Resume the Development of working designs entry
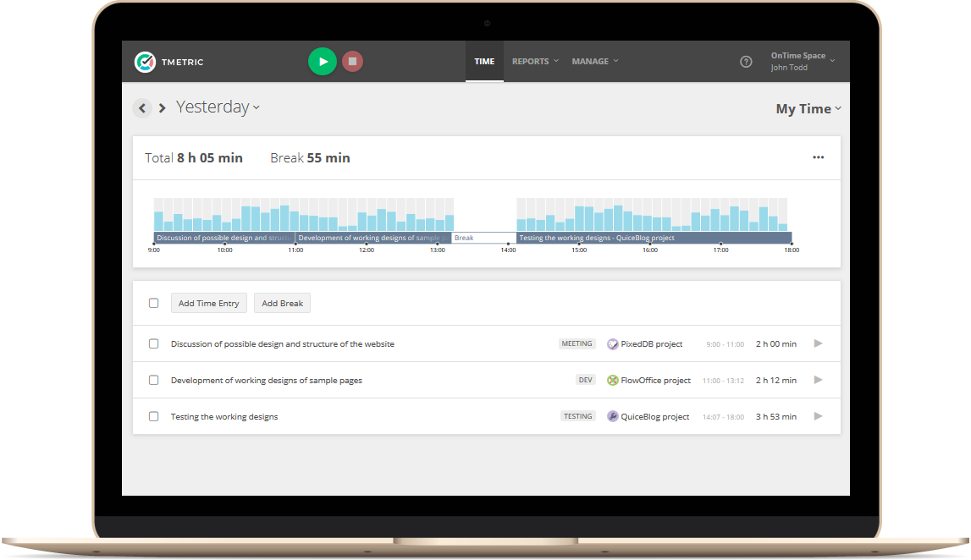This screenshot has height=560, width=971. [x=818, y=380]
